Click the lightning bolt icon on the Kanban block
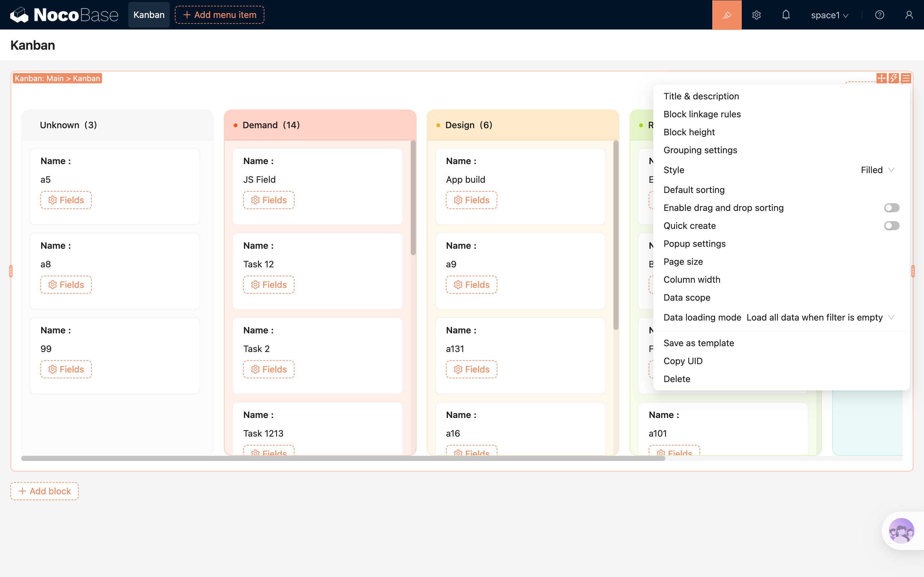This screenshot has height=577, width=924. click(894, 78)
